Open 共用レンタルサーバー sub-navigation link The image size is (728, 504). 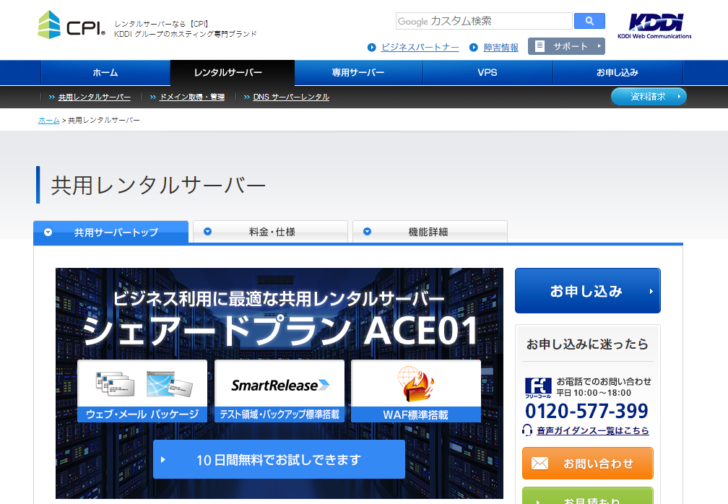94,97
